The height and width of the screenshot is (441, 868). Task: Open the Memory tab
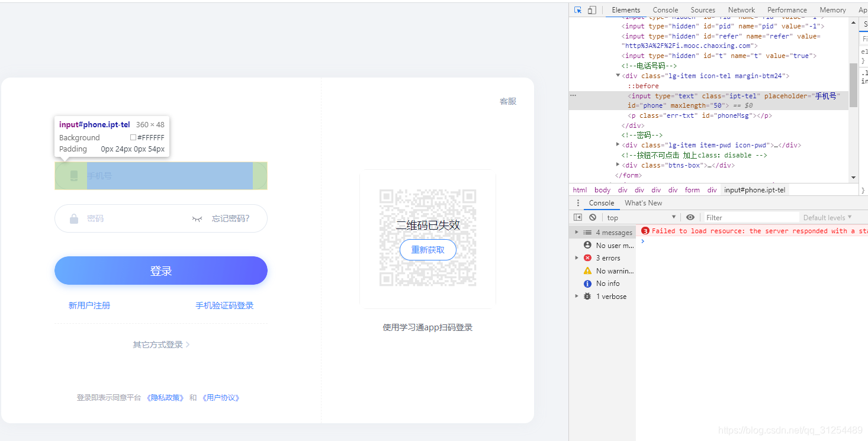832,10
